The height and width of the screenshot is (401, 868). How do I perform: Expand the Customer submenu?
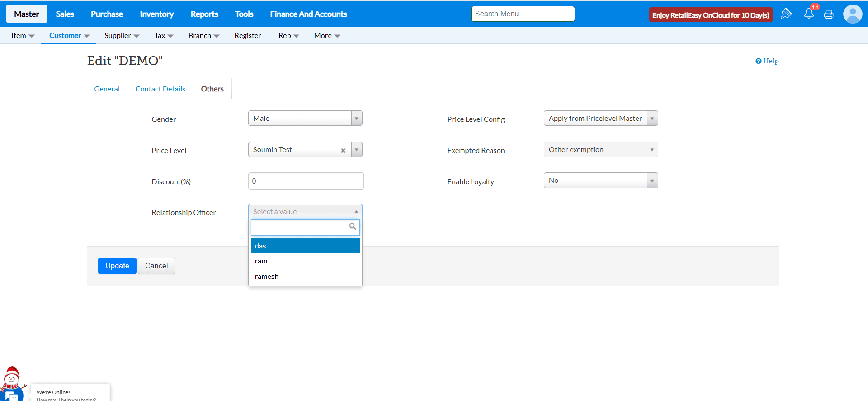coord(69,35)
